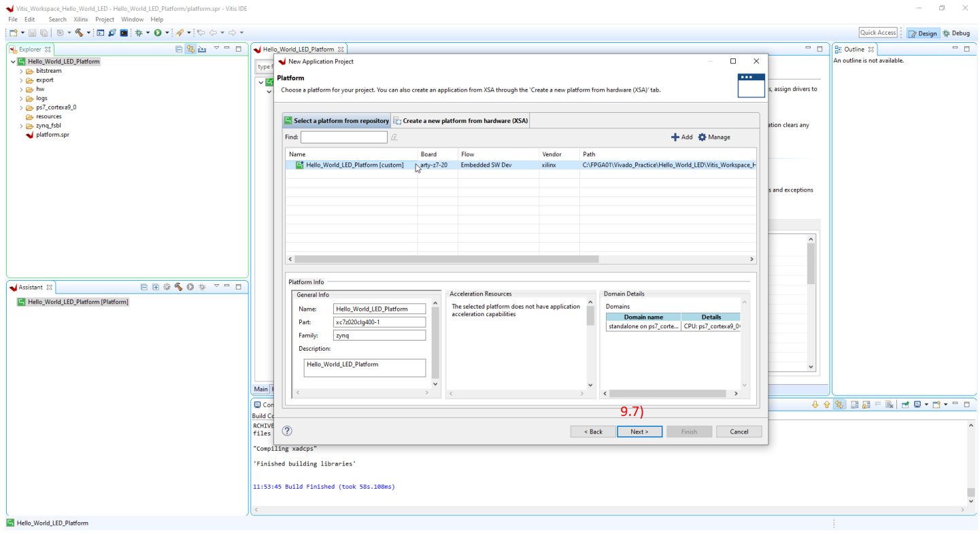Image resolution: width=980 pixels, height=535 pixels.
Task: Click the Show Previous up arrow console icon
Action: pos(827,404)
